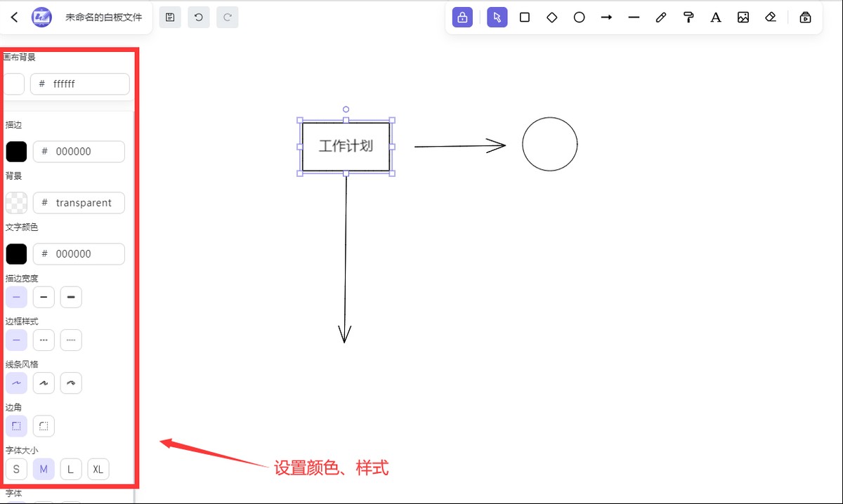The image size is (843, 504).
Task: Select the Line tool
Action: tap(634, 17)
